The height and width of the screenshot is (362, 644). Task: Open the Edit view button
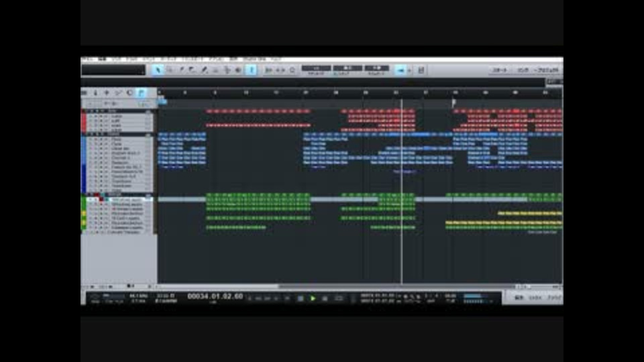pos(519,298)
